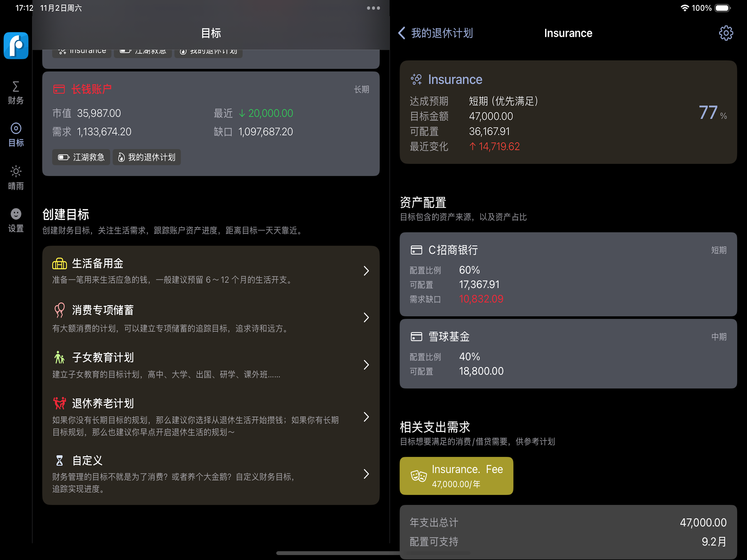Tap the 我的退休计划 tag in 长钱账户 card

click(x=147, y=157)
